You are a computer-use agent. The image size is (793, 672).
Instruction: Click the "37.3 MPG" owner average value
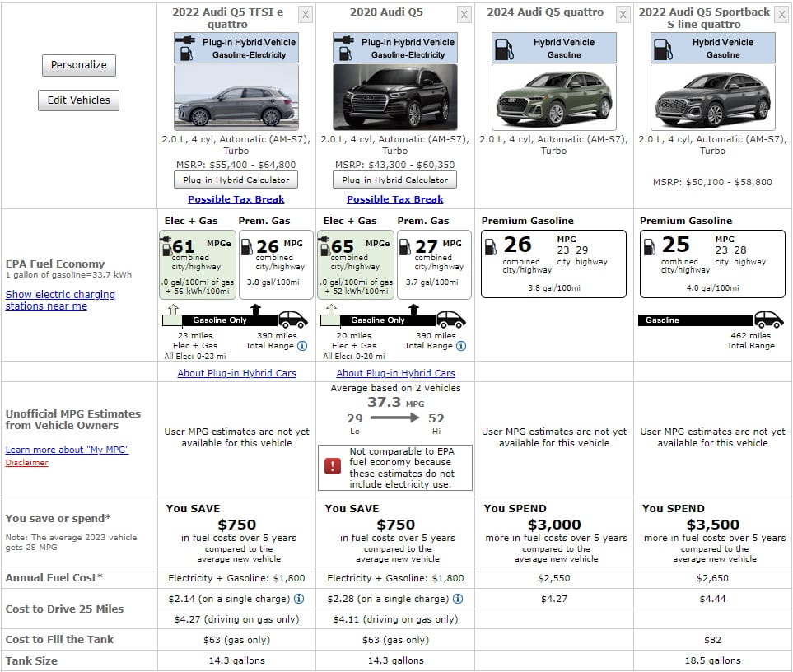tap(395, 403)
